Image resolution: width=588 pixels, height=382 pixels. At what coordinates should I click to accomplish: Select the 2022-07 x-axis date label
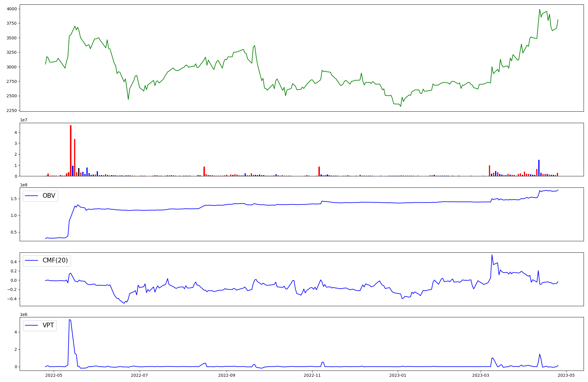coord(139,375)
